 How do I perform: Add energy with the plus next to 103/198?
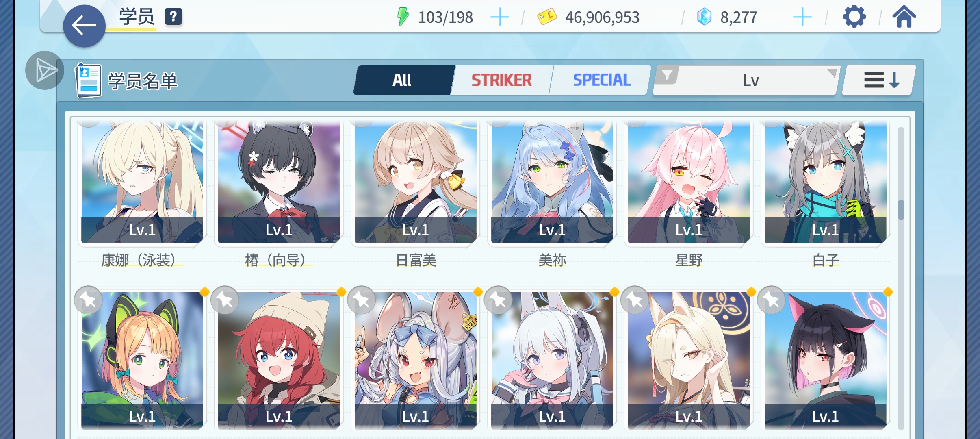(500, 17)
